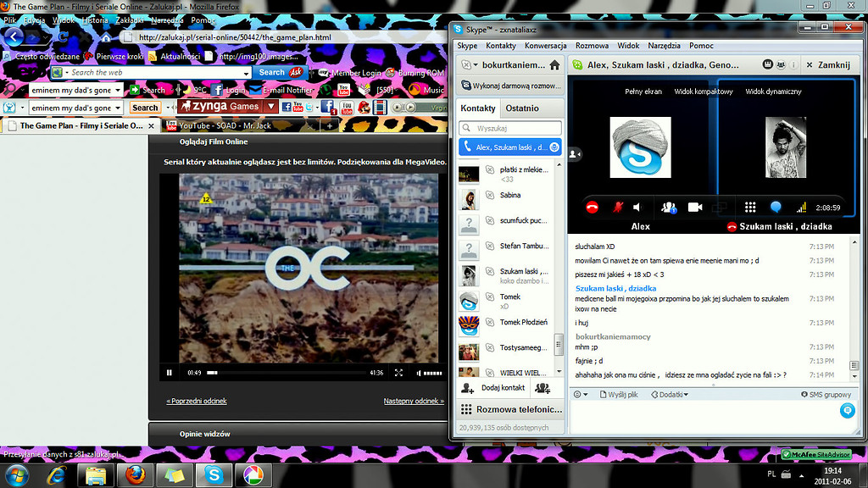The height and width of the screenshot is (488, 868).
Task: Switch to Pełny ekran view
Action: point(643,91)
